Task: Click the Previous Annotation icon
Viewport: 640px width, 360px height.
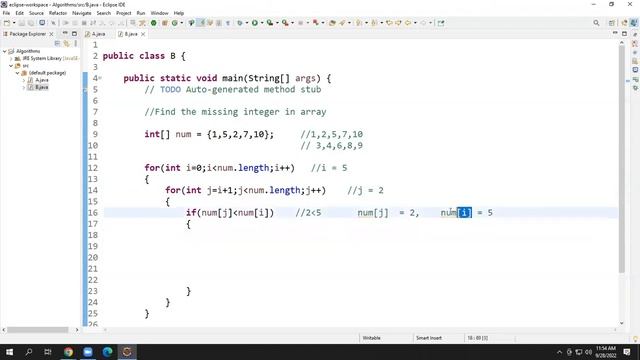Action: coord(374,23)
